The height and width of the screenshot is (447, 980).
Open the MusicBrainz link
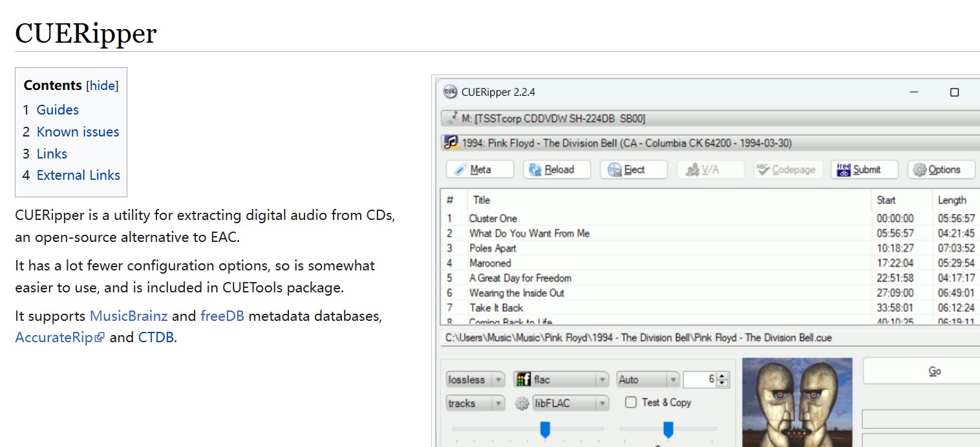[129, 316]
